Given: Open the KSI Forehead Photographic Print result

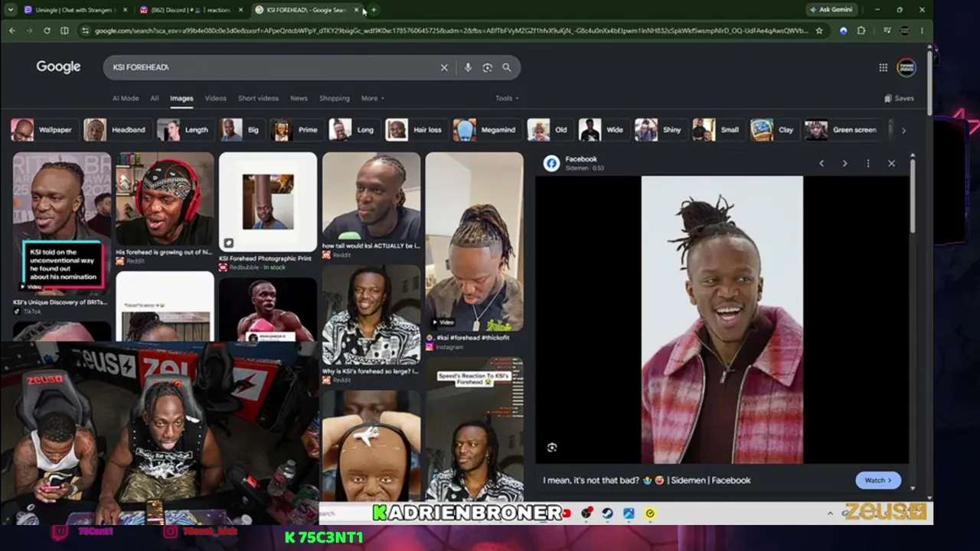Looking at the screenshot, I should point(267,211).
